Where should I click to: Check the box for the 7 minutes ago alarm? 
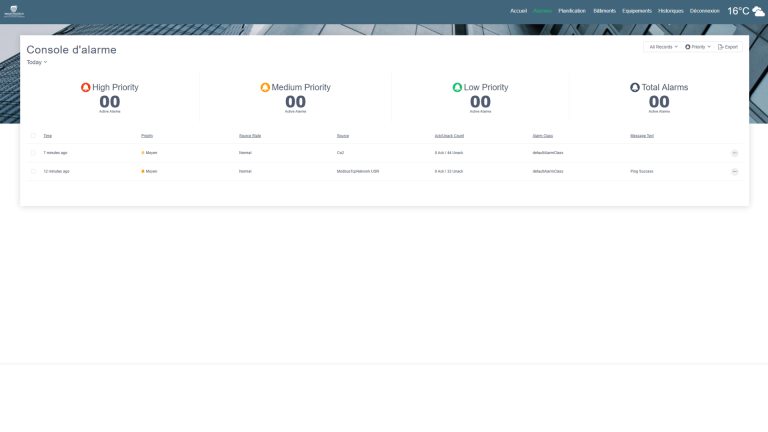(x=33, y=153)
